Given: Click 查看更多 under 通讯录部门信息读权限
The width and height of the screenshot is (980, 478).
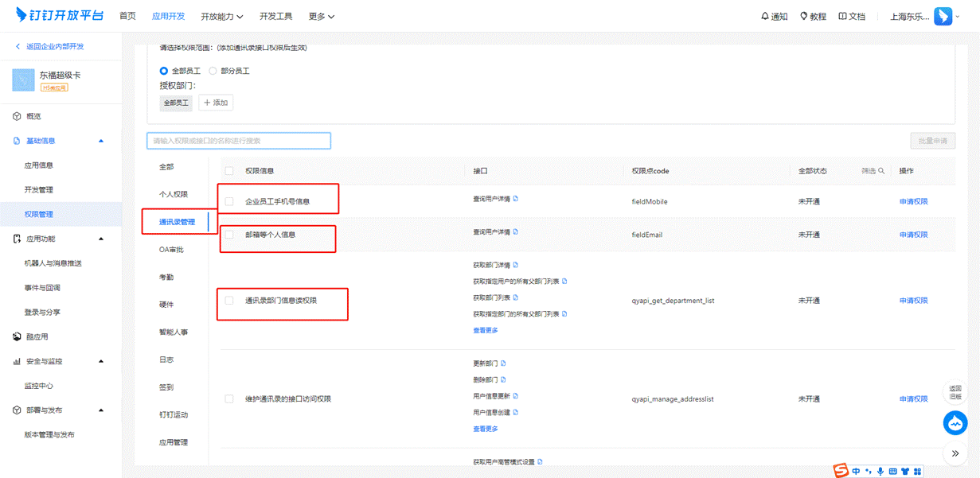Looking at the screenshot, I should click(486, 330).
